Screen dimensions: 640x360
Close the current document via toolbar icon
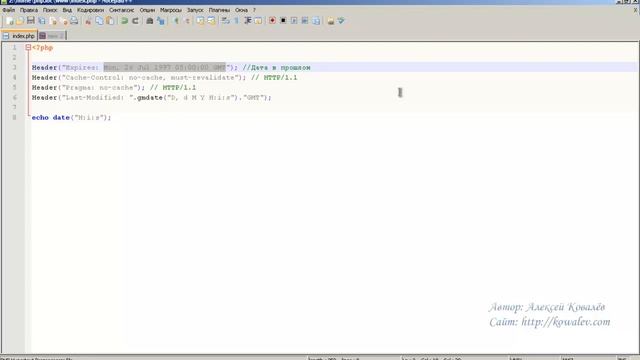pyautogui.click(x=53, y=21)
